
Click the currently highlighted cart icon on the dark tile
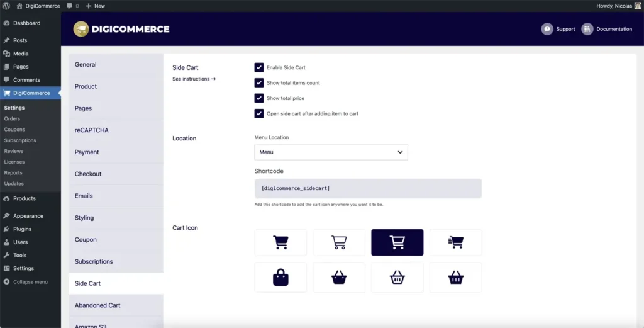pyautogui.click(x=397, y=242)
